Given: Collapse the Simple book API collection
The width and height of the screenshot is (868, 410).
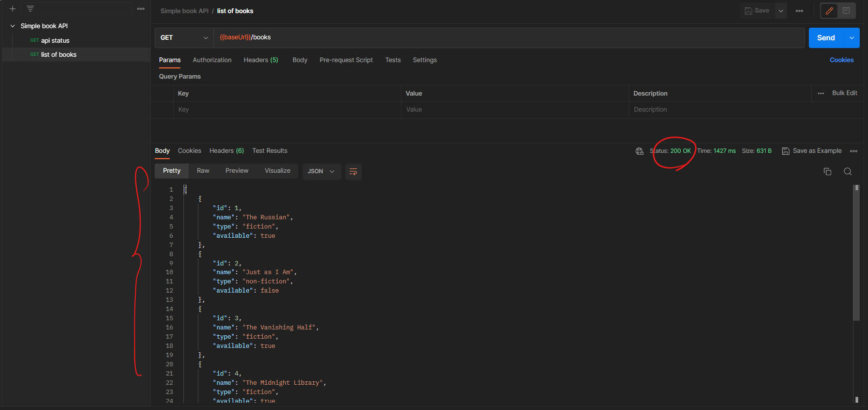Looking at the screenshot, I should coord(13,26).
